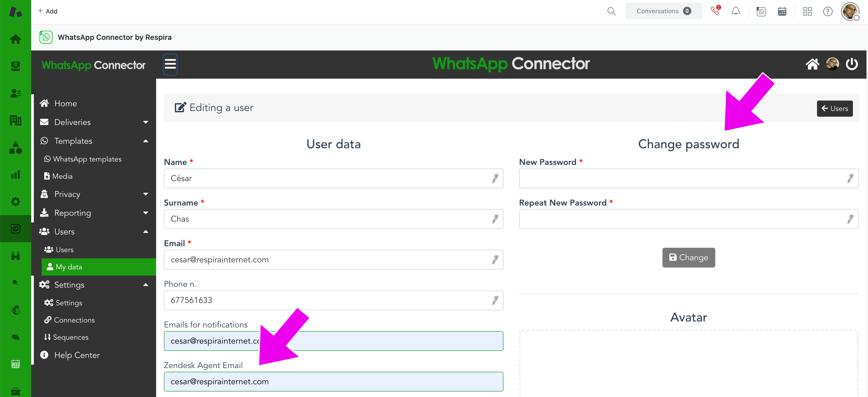Open Customers icon in Zendesk rail
This screenshot has height=397, width=868.
pos(16,93)
